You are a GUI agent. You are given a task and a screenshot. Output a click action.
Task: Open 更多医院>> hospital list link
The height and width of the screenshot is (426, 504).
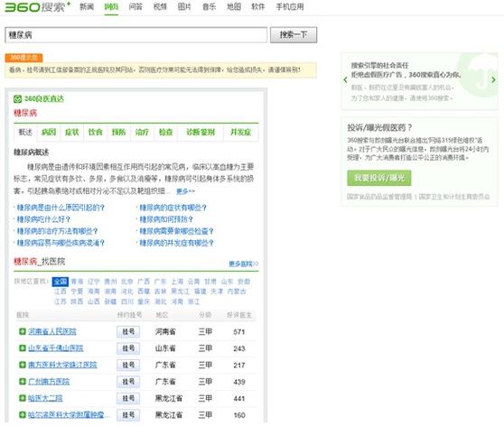pyautogui.click(x=244, y=264)
